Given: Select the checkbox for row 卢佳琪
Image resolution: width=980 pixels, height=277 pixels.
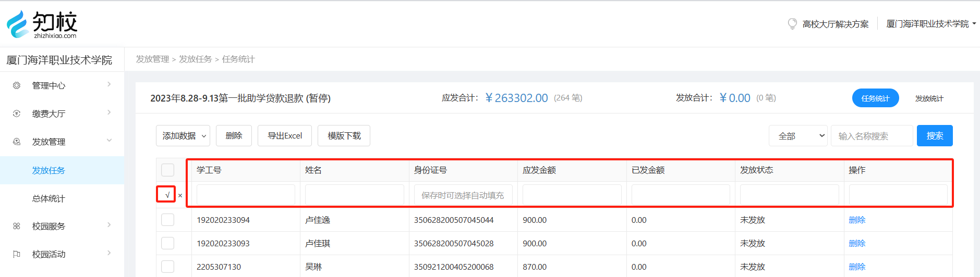Looking at the screenshot, I should point(167,243).
